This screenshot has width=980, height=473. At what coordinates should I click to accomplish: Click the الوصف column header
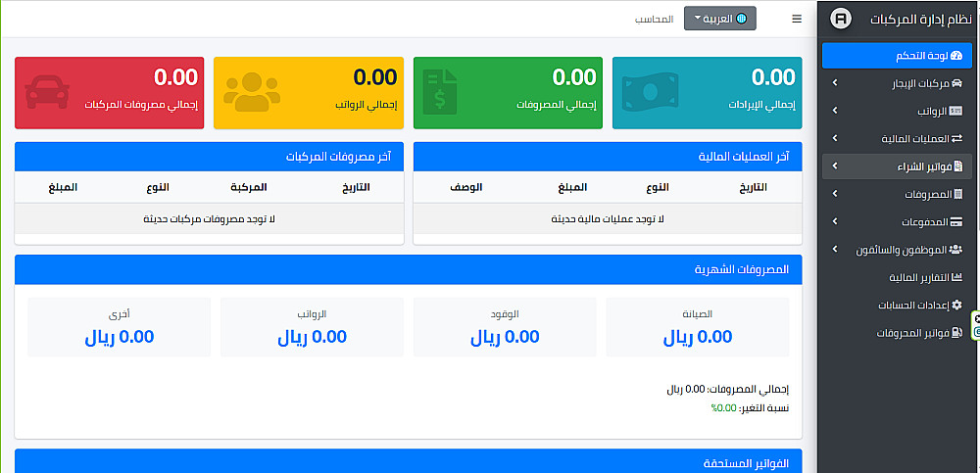pos(466,187)
